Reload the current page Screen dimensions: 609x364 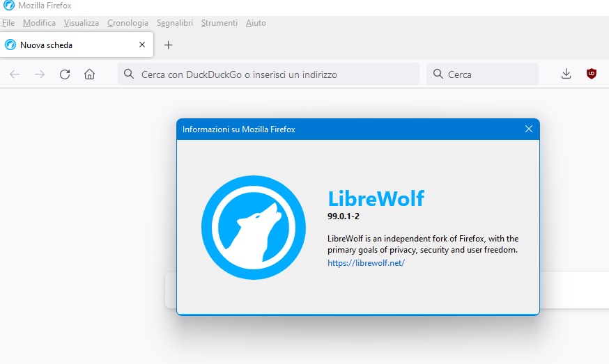(65, 74)
